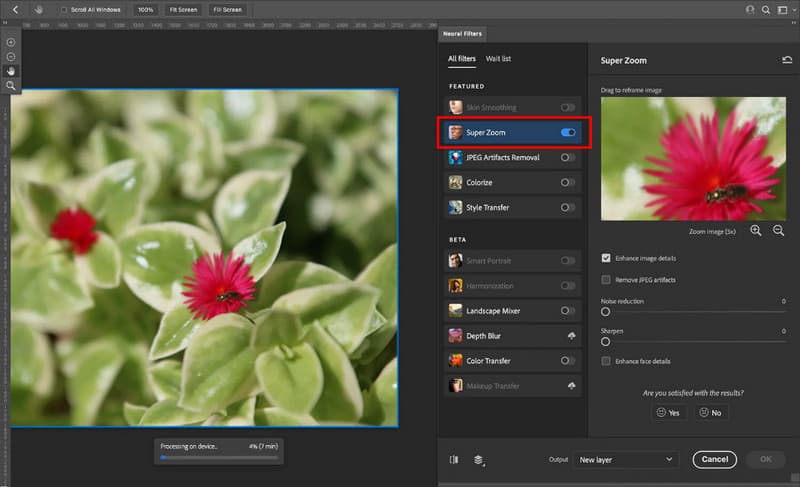Click the Style Transfer thumbnail icon

(x=455, y=207)
